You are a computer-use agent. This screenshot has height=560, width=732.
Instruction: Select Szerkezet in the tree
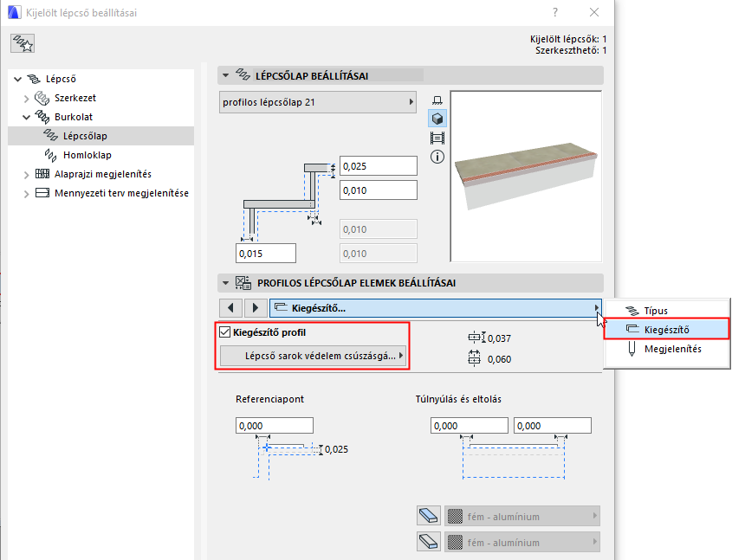100,98
